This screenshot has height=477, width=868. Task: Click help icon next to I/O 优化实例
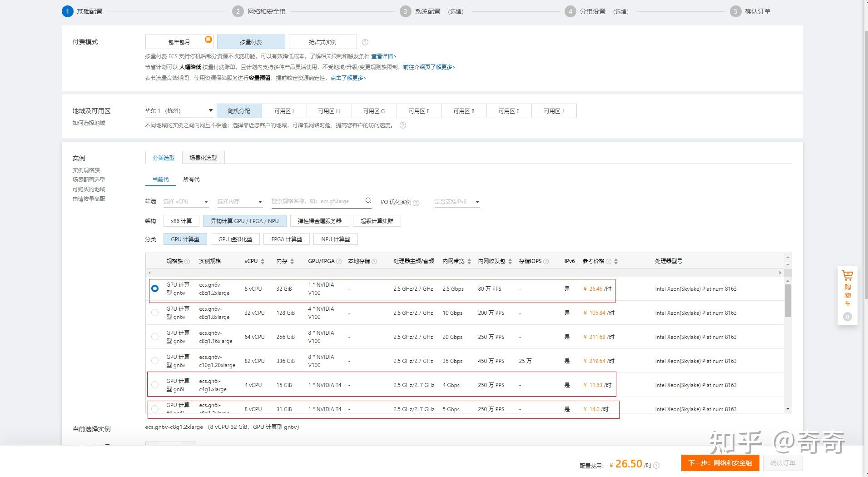[416, 203]
